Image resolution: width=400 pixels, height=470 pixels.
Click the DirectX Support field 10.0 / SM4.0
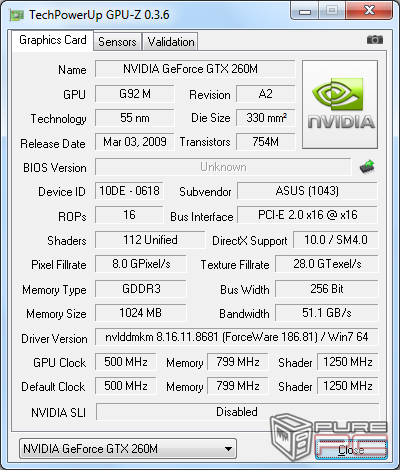tap(336, 240)
